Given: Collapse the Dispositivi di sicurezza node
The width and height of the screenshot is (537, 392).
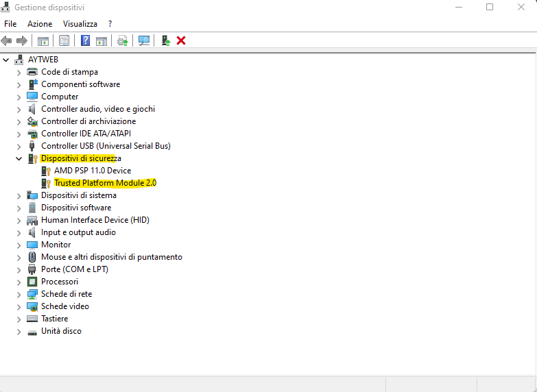Looking at the screenshot, I should click(19, 158).
